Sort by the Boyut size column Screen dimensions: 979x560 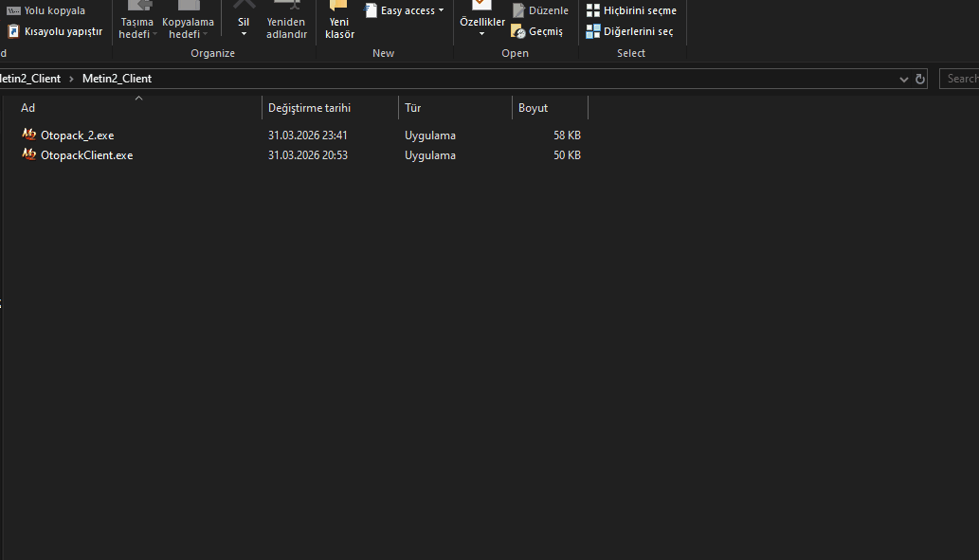coord(550,107)
